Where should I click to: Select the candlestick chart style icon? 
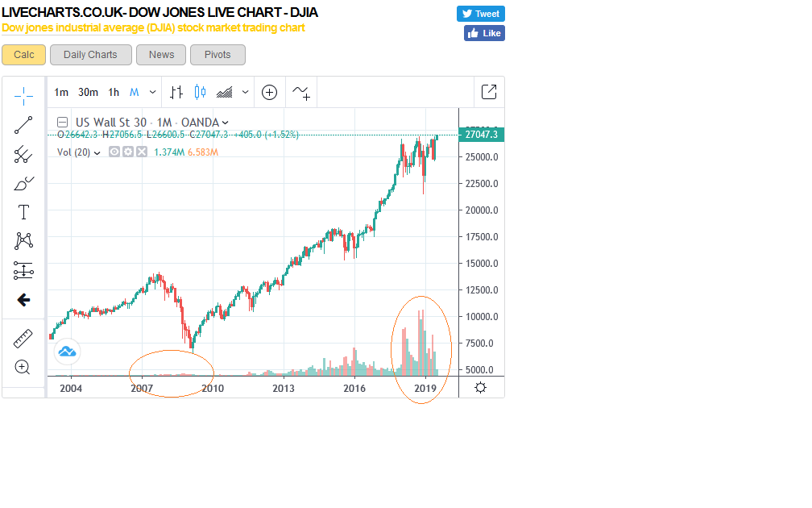pyautogui.click(x=200, y=92)
